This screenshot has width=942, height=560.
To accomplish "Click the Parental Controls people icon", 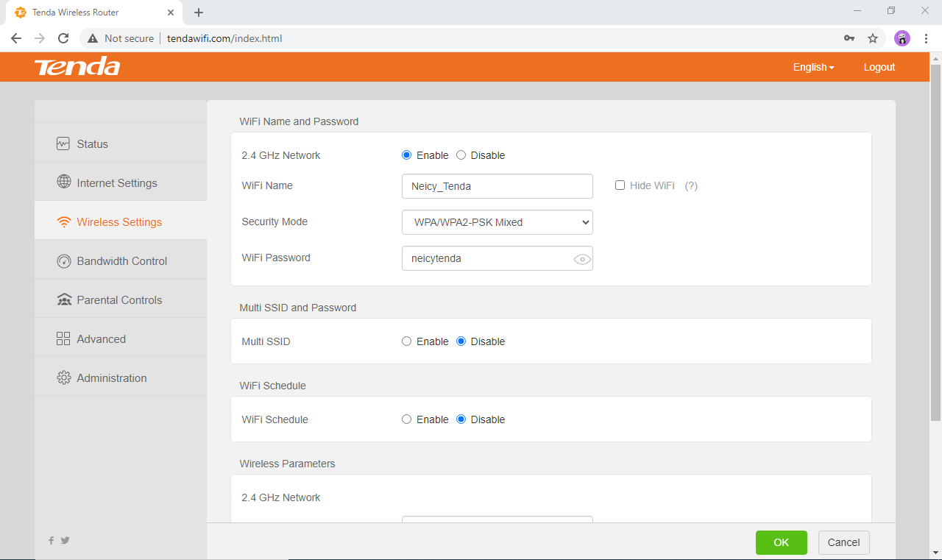I will (x=63, y=300).
